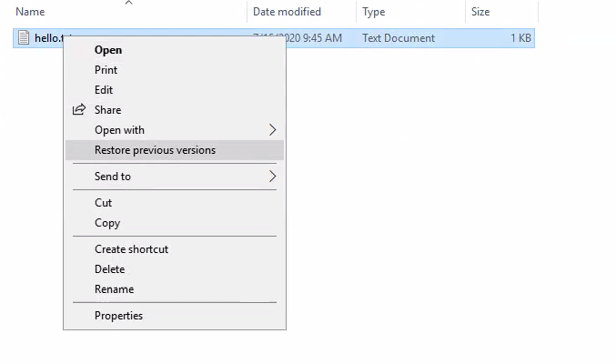Click the 1 KB size cell
616x364 pixels.
click(520, 38)
